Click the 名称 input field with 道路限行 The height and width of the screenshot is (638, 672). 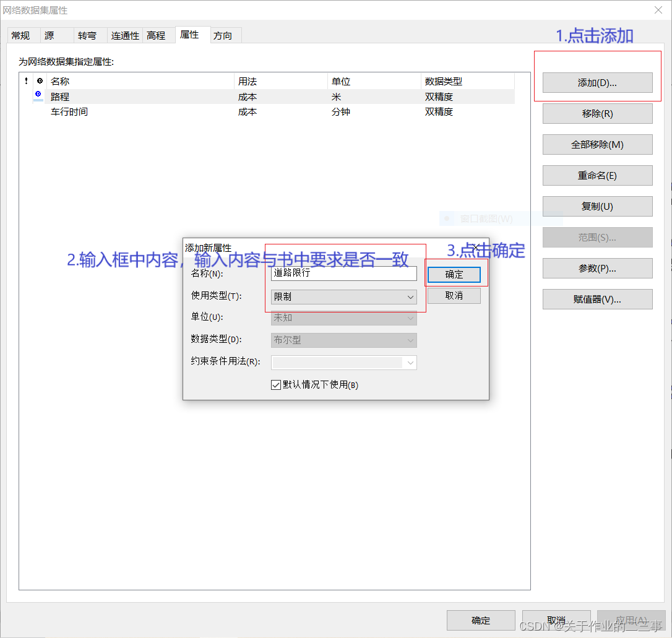[343, 274]
